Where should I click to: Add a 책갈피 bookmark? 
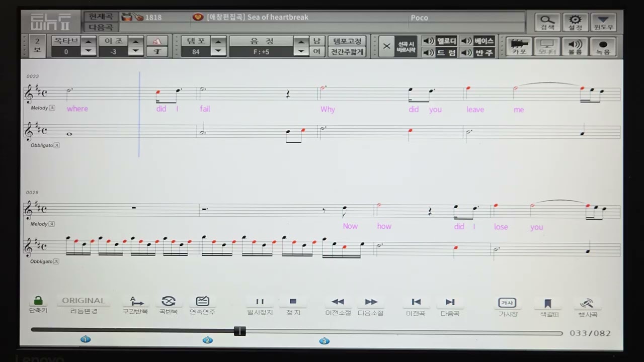click(x=549, y=307)
